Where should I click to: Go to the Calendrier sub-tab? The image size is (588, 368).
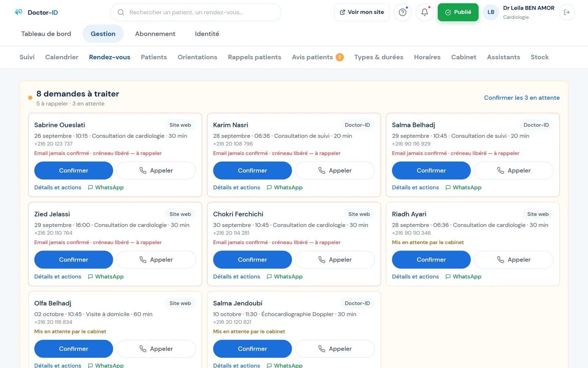[x=62, y=57]
